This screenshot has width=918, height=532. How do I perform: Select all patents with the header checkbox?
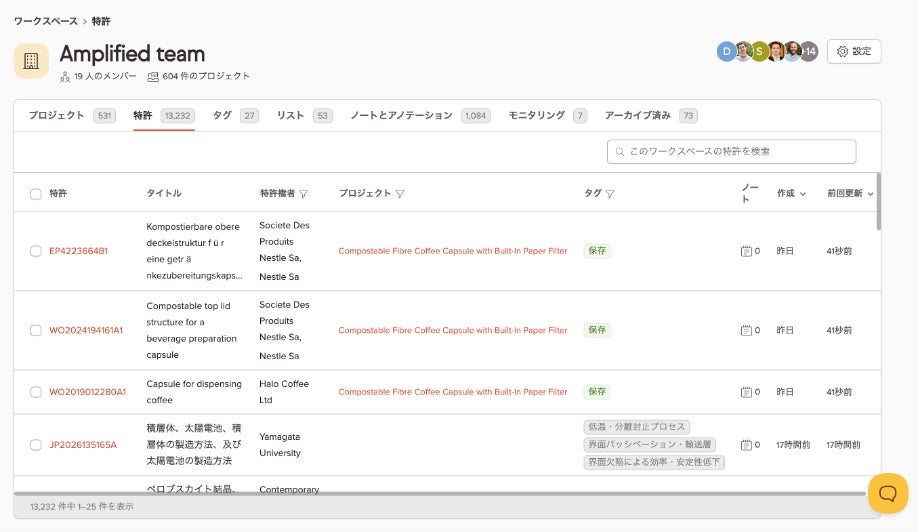(36, 194)
